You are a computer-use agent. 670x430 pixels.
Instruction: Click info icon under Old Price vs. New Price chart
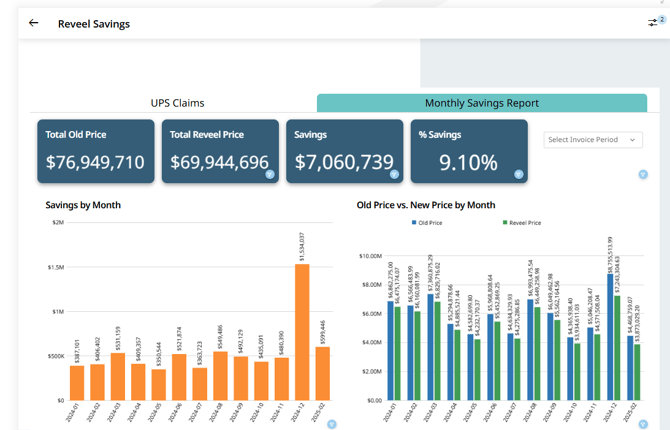coord(642,424)
